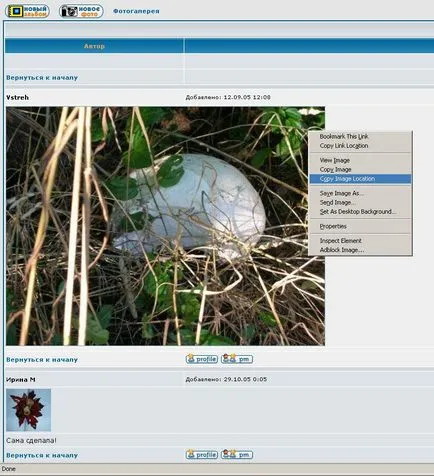Viewport: 434px width, 476px height.
Task: Select the Vstreh author name
Action: click(17, 97)
